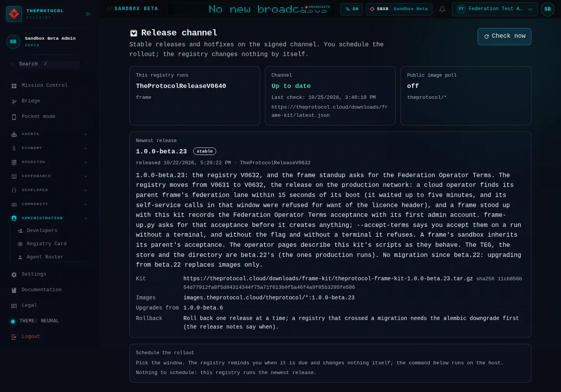
Task: Click the SBXB Sandbox Beta network button
Action: 399,9
